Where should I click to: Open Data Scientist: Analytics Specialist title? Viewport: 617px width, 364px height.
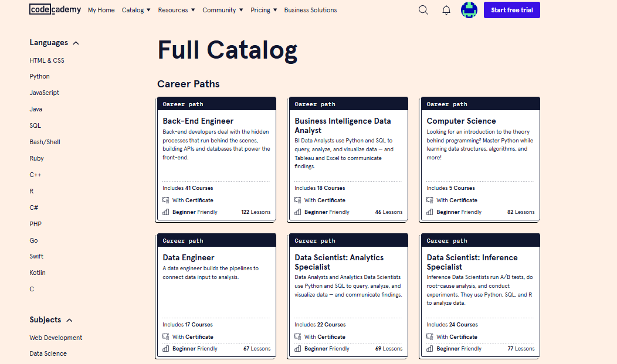click(339, 262)
